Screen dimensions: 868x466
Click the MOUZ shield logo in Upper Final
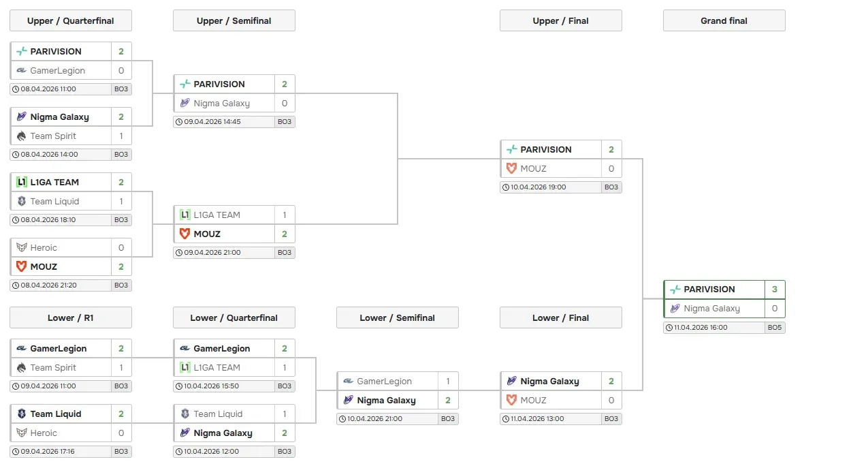pyautogui.click(x=511, y=168)
